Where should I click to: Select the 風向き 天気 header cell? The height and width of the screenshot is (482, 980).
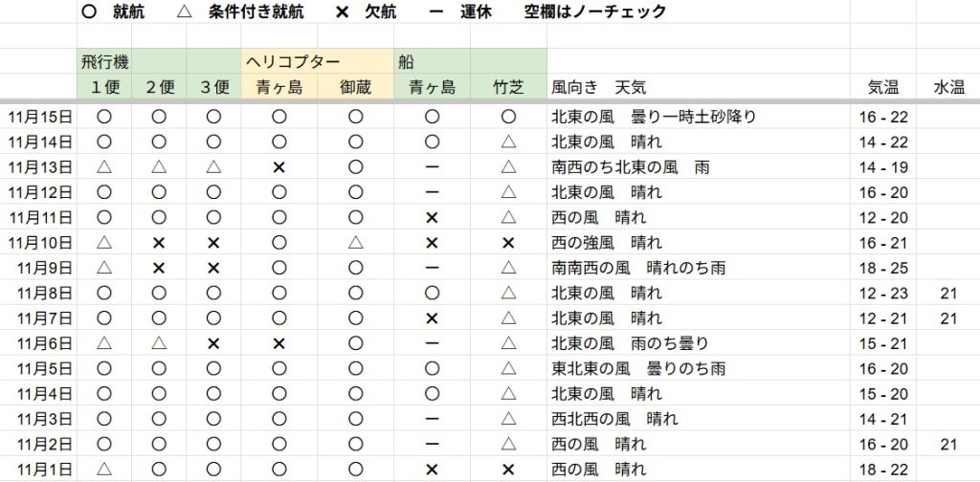[x=599, y=88]
